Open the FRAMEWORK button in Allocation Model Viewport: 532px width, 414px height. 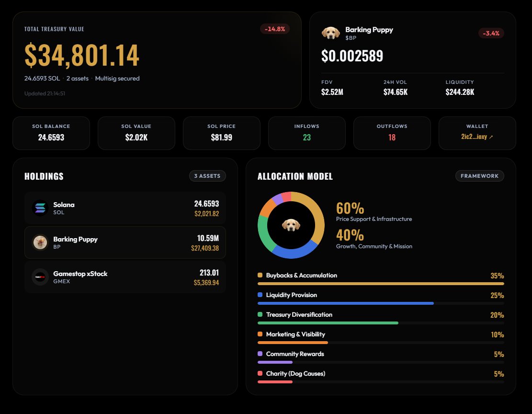[479, 176]
